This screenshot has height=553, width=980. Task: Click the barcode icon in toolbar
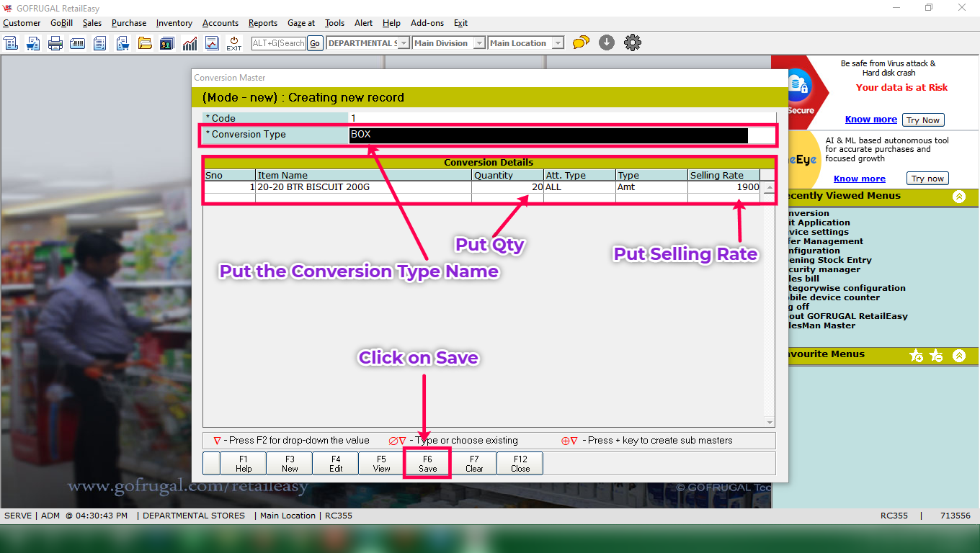(x=77, y=43)
